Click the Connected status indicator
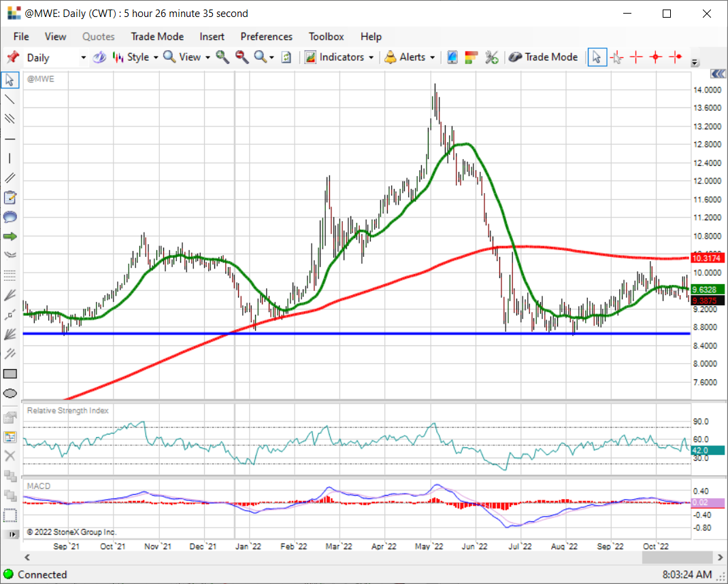This screenshot has height=584, width=728. pyautogui.click(x=35, y=574)
